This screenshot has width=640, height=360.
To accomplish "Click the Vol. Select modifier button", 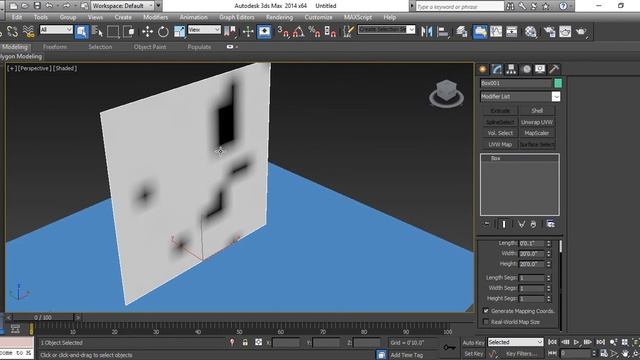I will coord(500,133).
